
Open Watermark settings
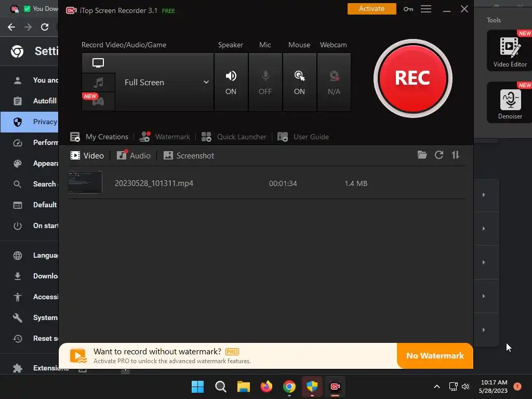165,137
